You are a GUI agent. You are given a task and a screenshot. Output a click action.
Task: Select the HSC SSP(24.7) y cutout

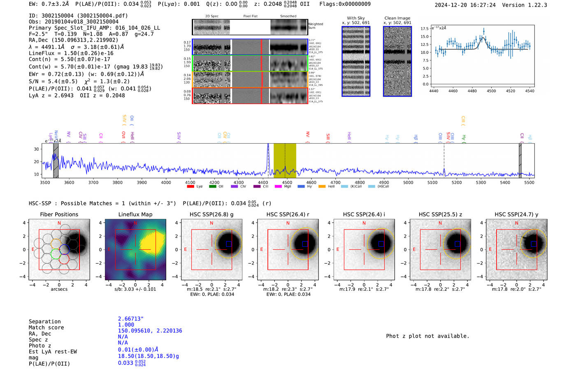517,249
